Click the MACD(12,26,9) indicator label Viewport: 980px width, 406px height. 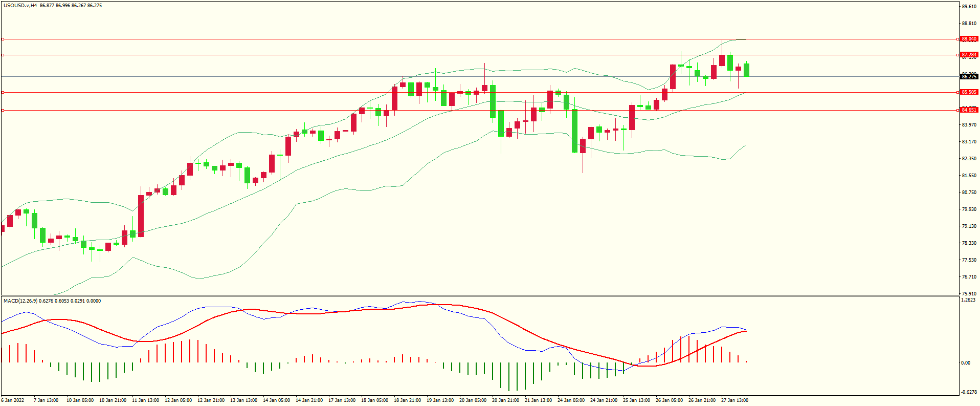click(x=20, y=301)
